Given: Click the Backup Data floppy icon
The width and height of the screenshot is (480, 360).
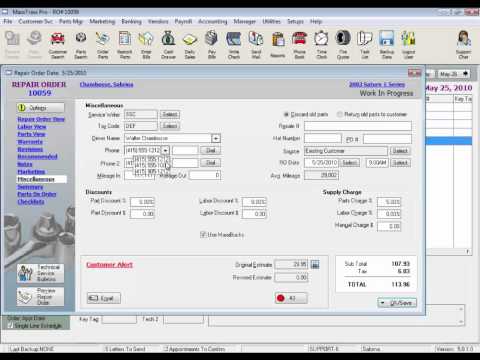Looking at the screenshot, I should pos(387,45).
